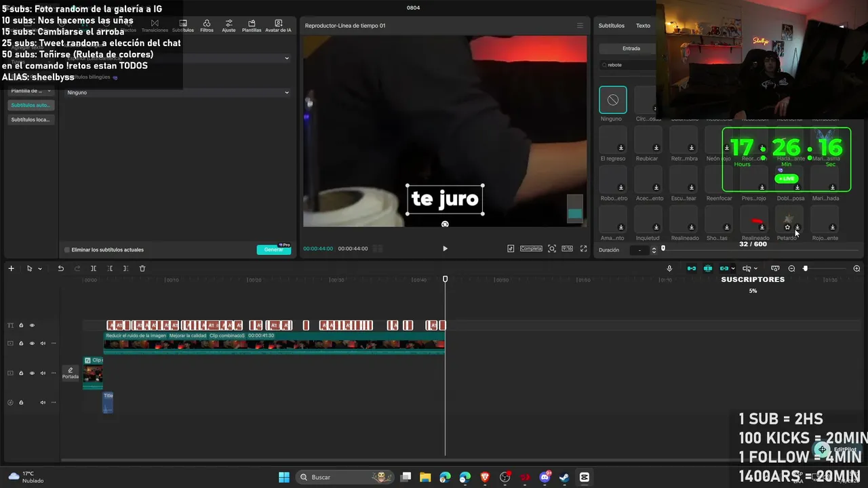Image resolution: width=868 pixels, height=488 pixels.
Task: Lock the subtitle text track
Action: [x=21, y=325]
